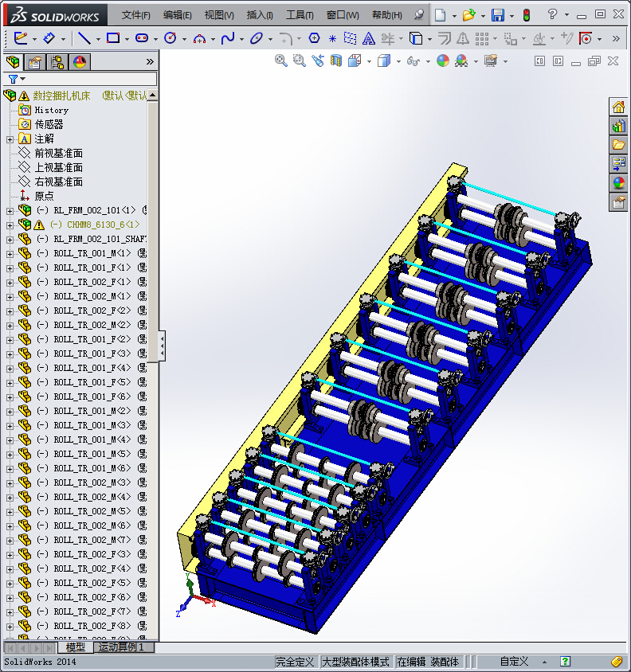Select the Smart Dimension tool
Viewport: 631px width, 672px height.
[49, 38]
